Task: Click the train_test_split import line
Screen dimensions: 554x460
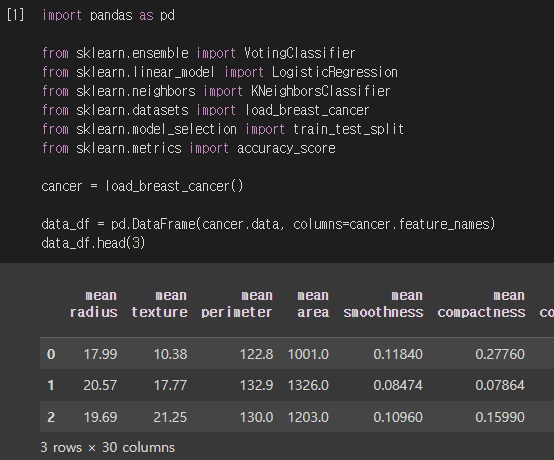Action: (223, 129)
